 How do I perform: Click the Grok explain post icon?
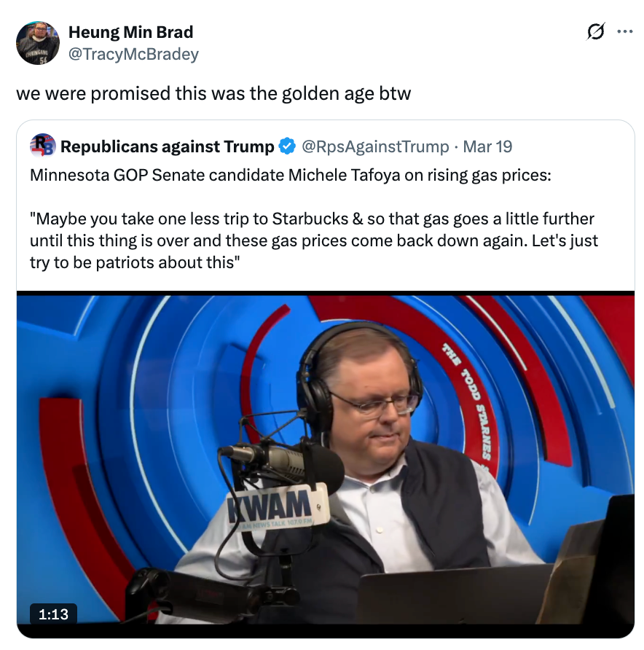pos(595,32)
